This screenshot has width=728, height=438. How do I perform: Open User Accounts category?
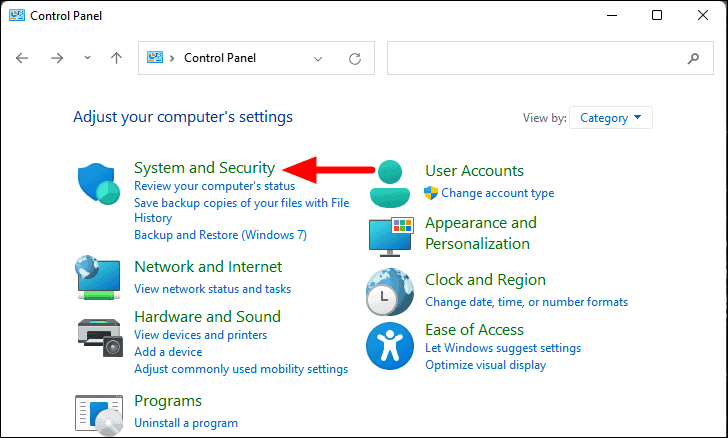[474, 171]
